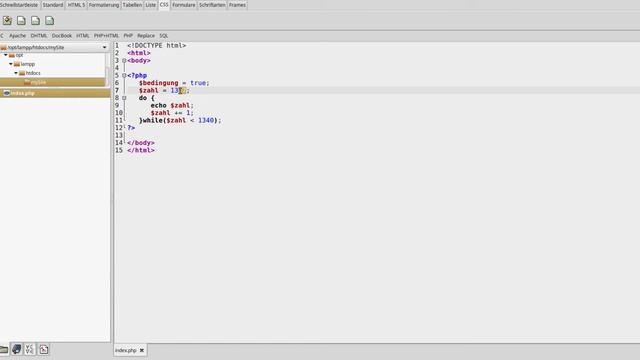Screen dimensions: 640x360
Task: Click the $zahl += 1 line
Action: [172, 113]
